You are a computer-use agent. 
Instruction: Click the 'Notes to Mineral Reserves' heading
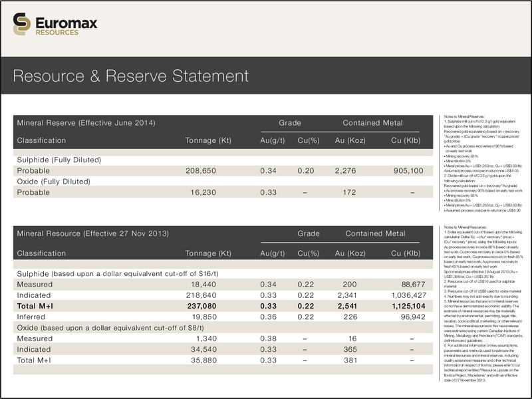464,116
